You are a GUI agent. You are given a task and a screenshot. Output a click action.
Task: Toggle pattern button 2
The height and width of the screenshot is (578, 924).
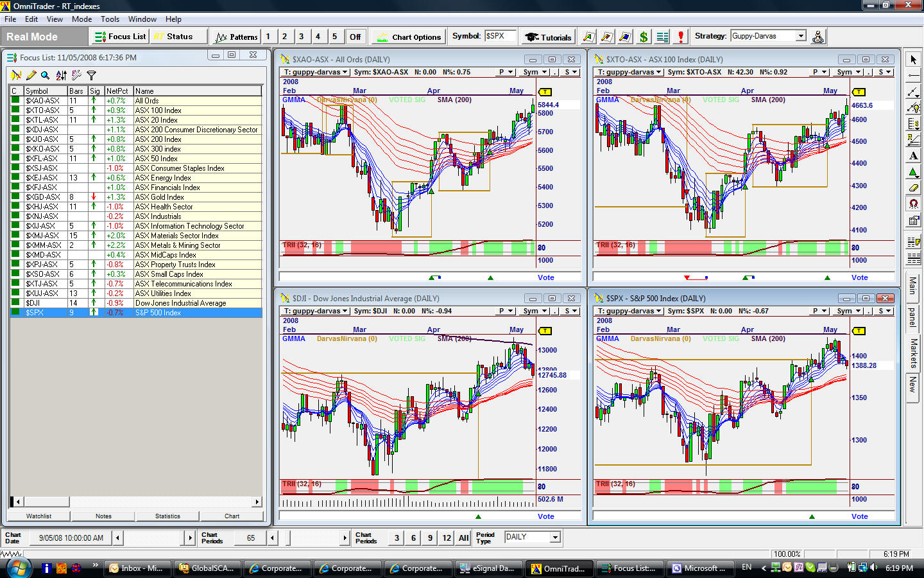285,37
